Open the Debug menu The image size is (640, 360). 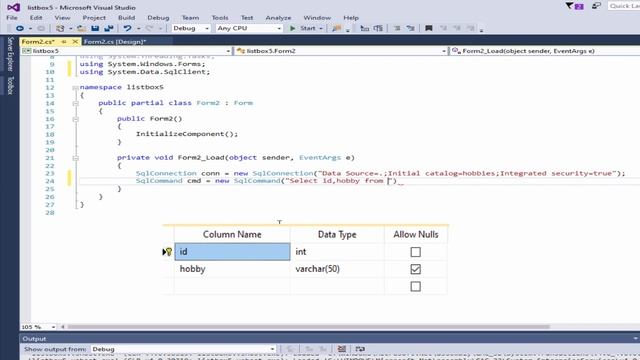point(158,18)
